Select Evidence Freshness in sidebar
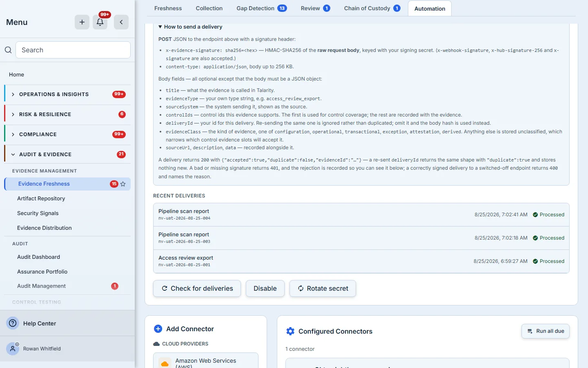This screenshot has height=368, width=588. (x=67, y=184)
